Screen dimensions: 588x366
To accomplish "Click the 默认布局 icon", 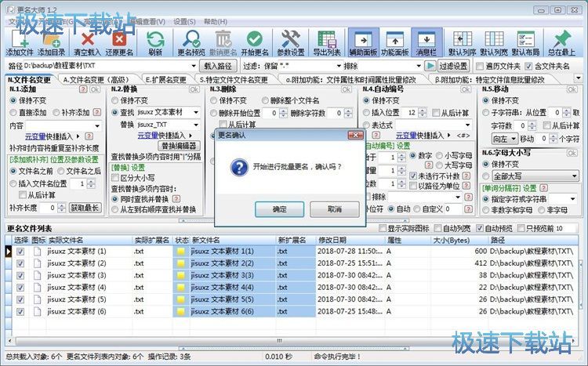I will pos(525,42).
